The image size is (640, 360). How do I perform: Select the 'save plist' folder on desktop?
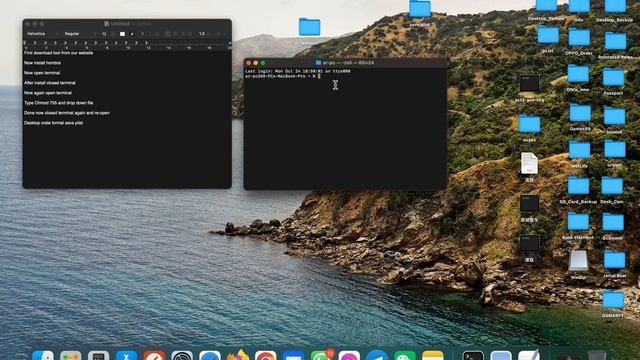(420, 9)
